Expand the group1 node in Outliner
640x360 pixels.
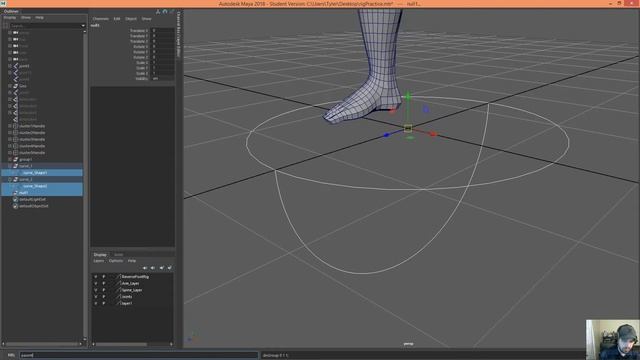point(10,159)
